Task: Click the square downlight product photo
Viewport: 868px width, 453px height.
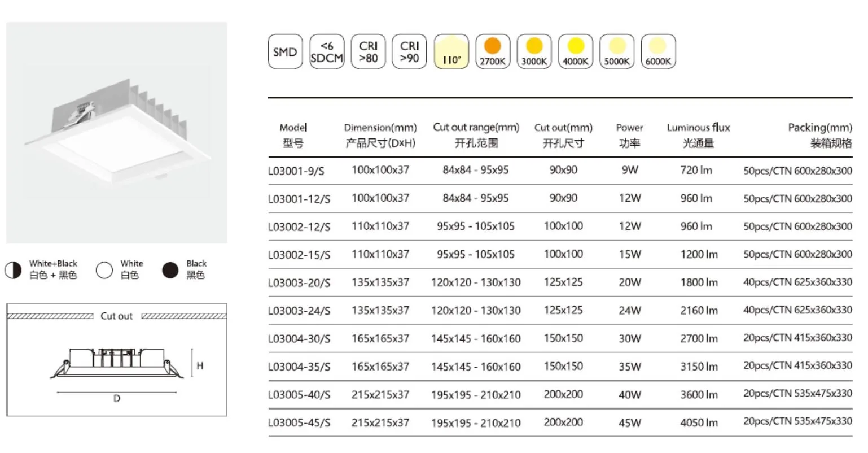Action: pyautogui.click(x=117, y=133)
